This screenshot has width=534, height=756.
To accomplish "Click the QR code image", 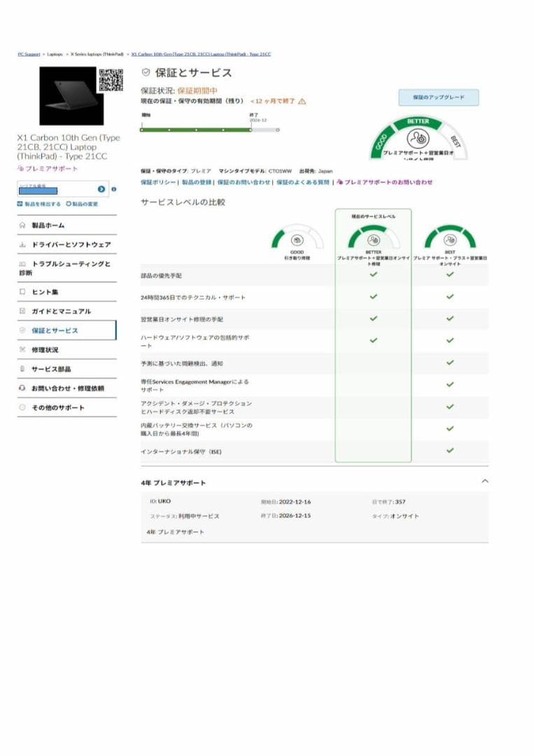I will tap(111, 80).
